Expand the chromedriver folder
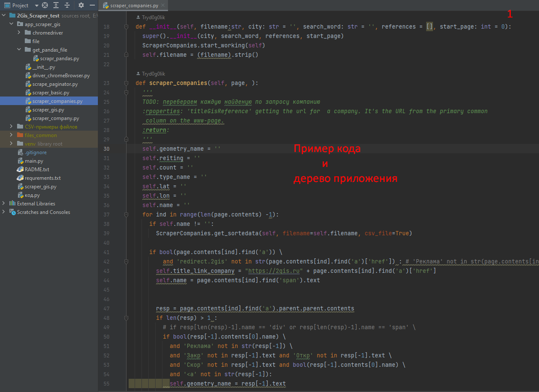 pyautogui.click(x=19, y=33)
